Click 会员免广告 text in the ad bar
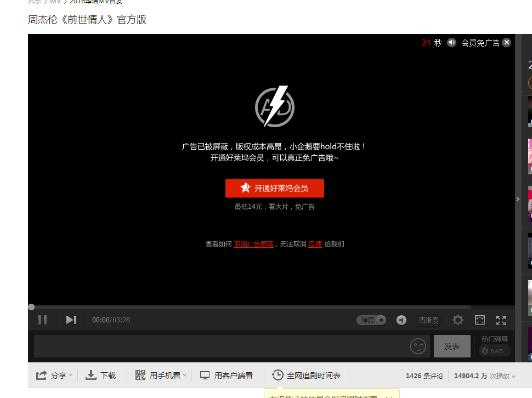The height and width of the screenshot is (398, 532). 480,43
